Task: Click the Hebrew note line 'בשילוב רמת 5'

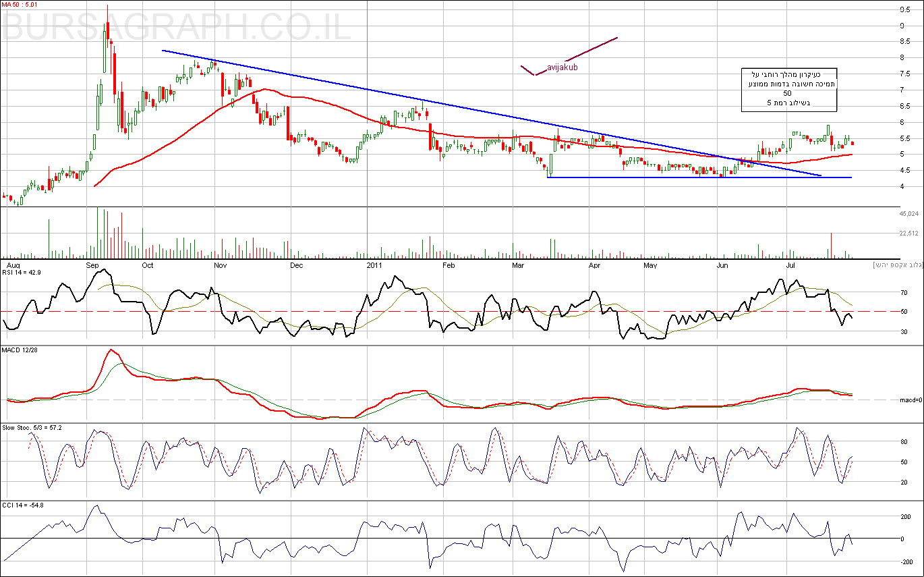Action: (x=788, y=103)
